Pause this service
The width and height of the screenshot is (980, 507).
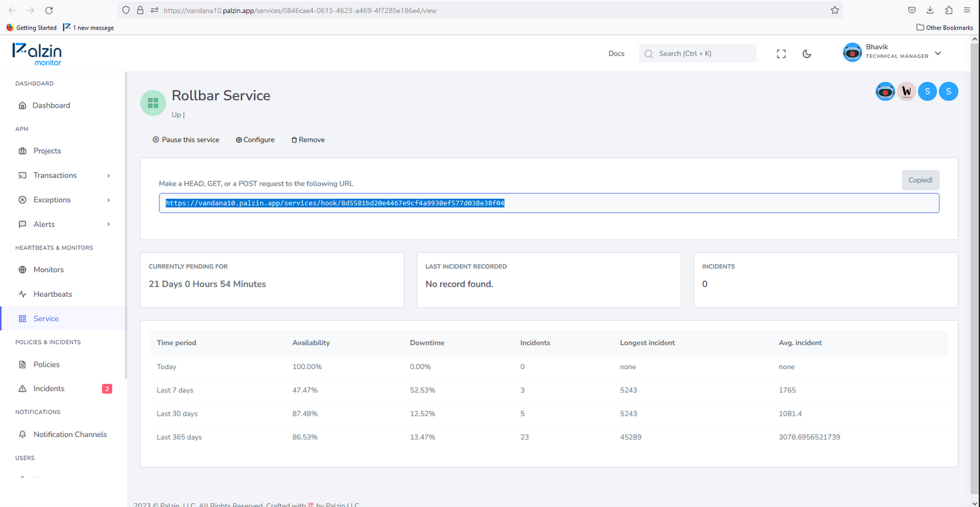click(186, 140)
